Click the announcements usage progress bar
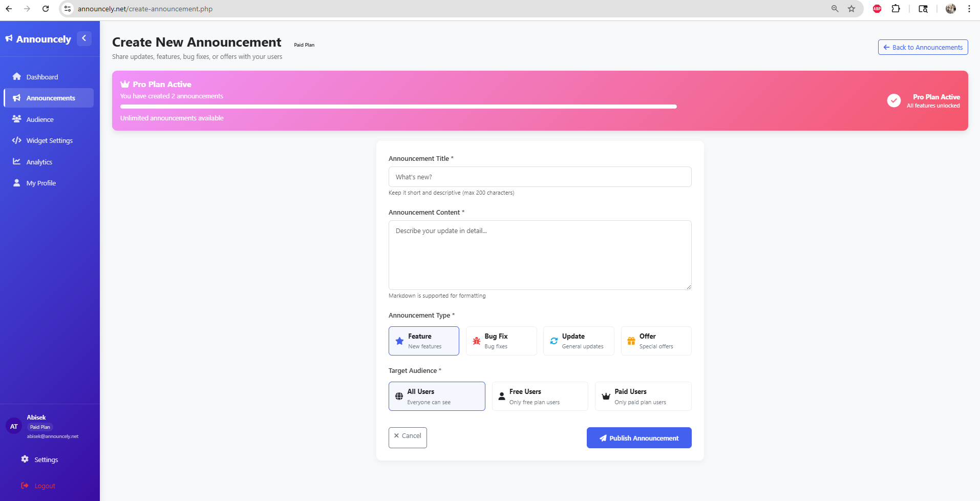The image size is (980, 501). 398,106
